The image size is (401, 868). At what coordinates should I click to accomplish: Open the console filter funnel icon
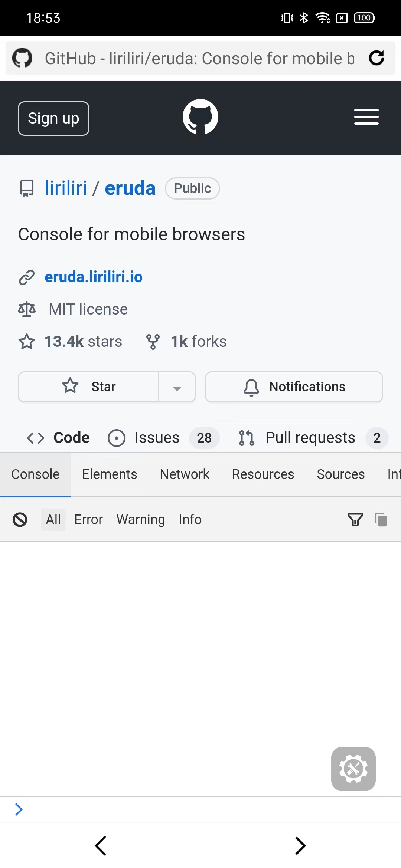(x=355, y=519)
